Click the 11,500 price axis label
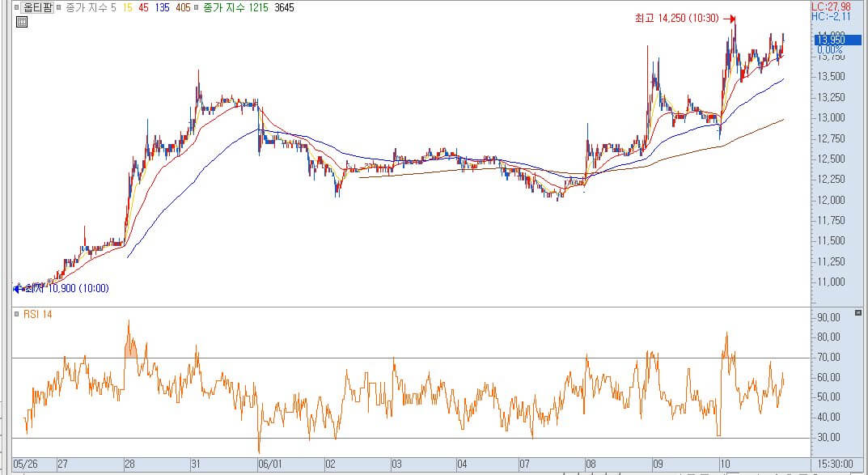This screenshot has height=475, width=868. [830, 241]
